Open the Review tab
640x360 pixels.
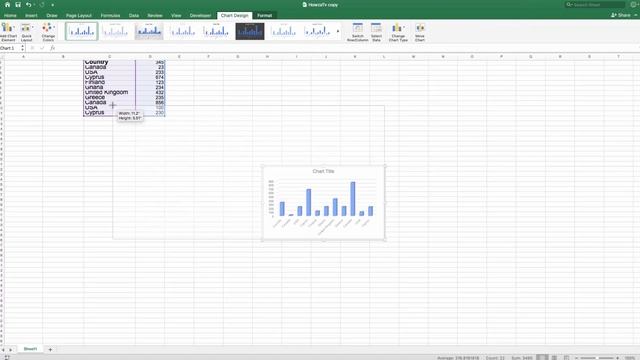tap(155, 16)
